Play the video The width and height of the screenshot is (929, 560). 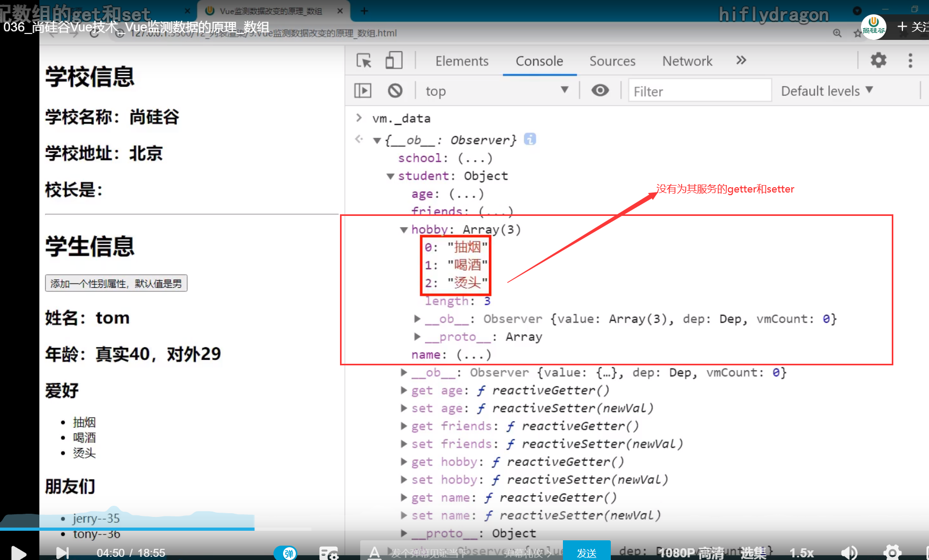[x=18, y=553]
